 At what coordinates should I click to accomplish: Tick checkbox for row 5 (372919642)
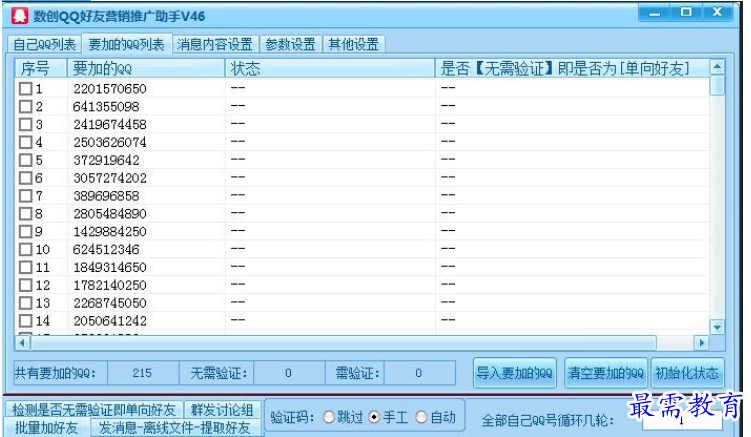25,160
